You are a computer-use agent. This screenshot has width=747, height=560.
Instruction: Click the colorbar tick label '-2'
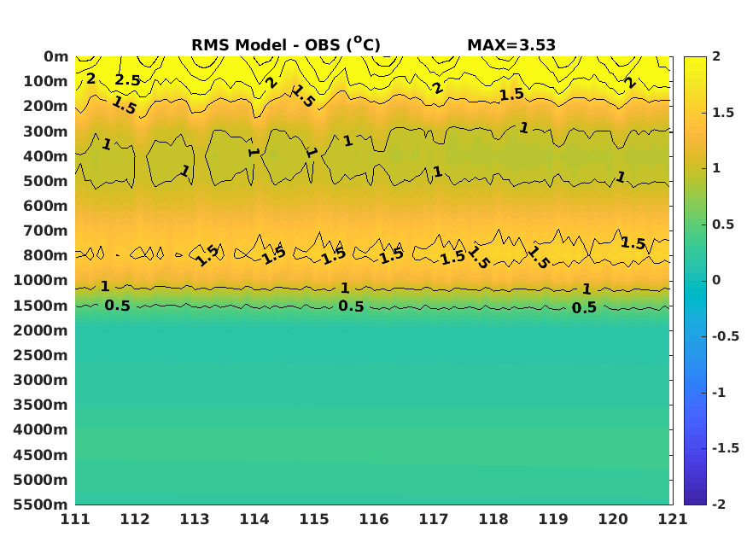coord(719,505)
